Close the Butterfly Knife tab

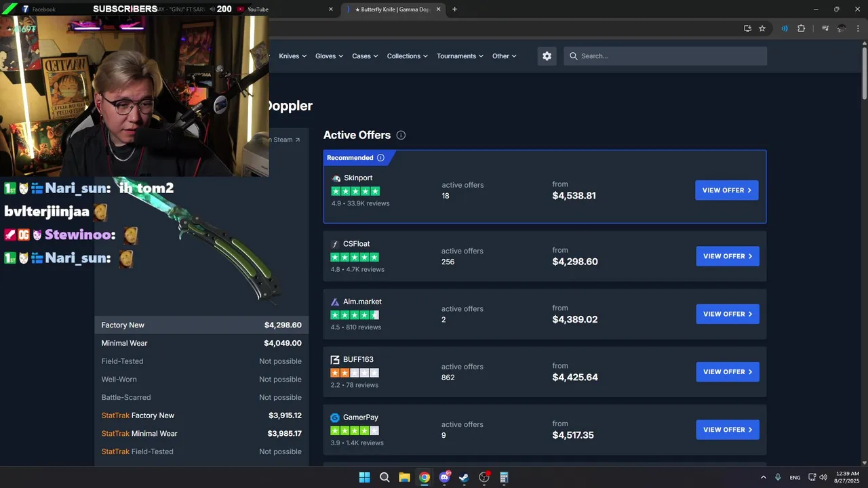[439, 9]
